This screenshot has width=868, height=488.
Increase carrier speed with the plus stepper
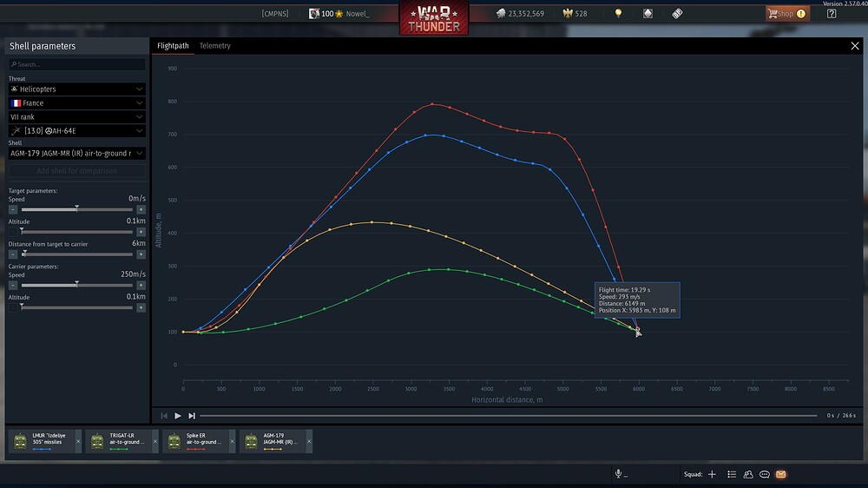141,286
